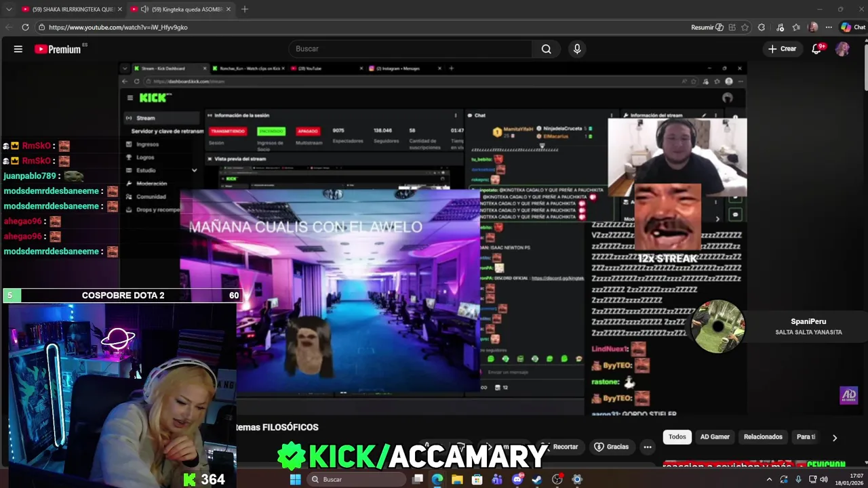Show more filter chips with arrow

click(x=835, y=438)
